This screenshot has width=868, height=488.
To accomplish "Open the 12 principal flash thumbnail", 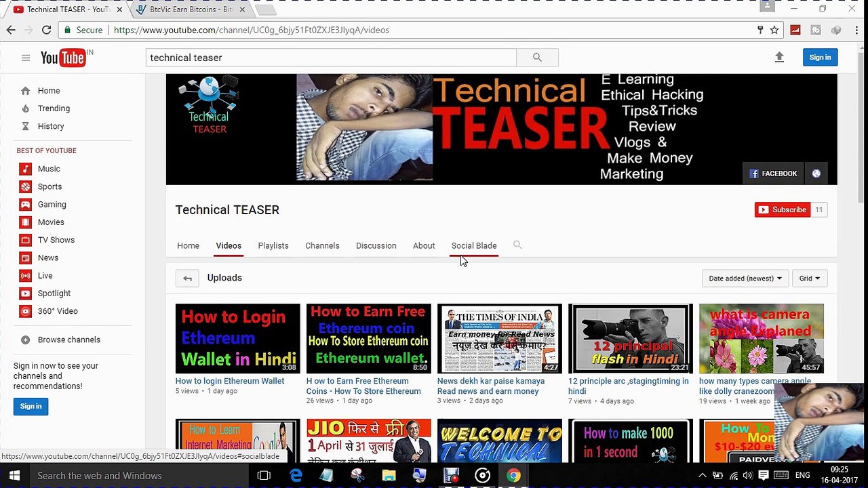I will [631, 338].
